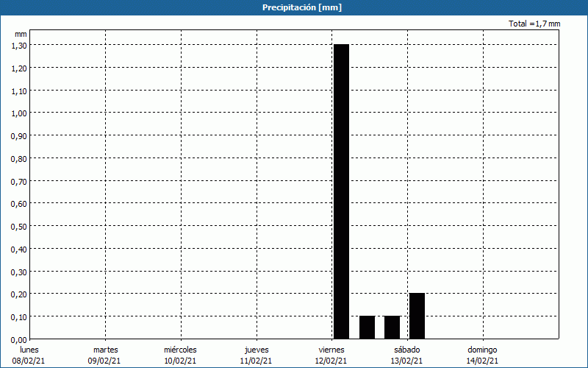588x368 pixels.
Task: Click the first 0,10 mm bar after viernes
Action: (367, 328)
